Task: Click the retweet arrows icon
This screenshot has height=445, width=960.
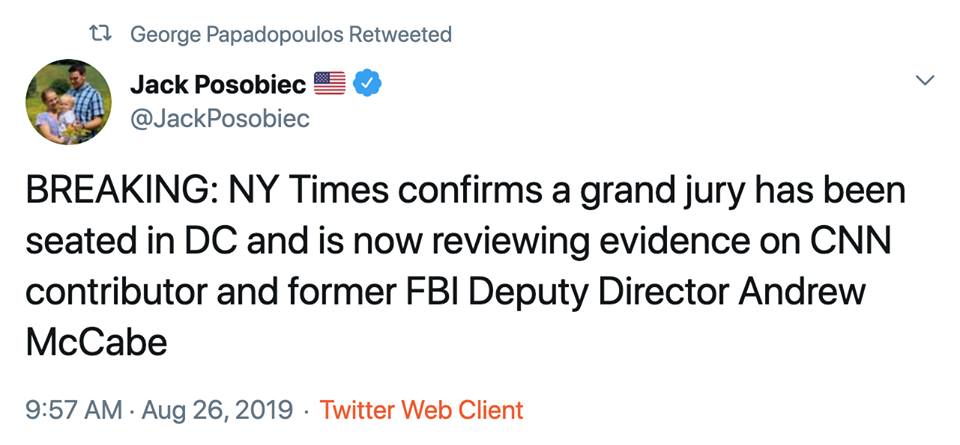Action: (100, 35)
